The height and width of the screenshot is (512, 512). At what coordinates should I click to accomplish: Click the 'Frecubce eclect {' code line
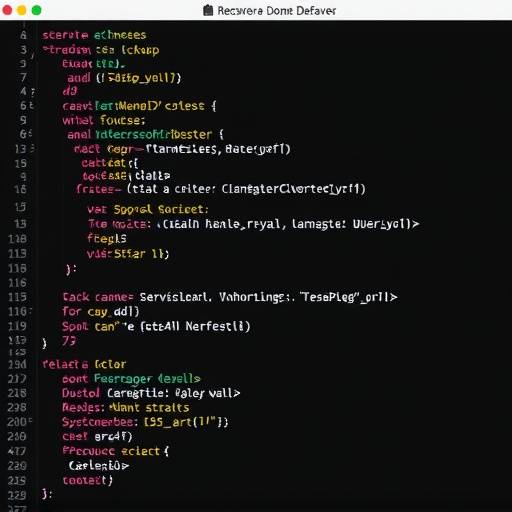[116, 451]
